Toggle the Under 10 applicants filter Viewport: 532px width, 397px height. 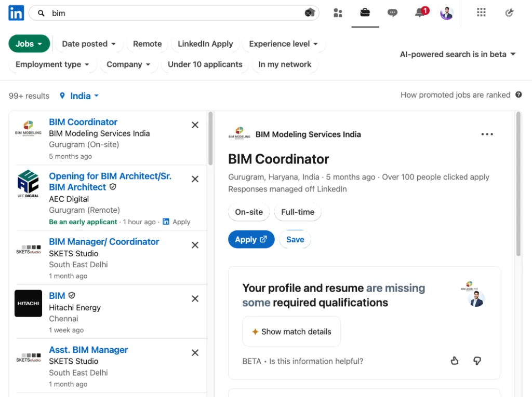(205, 64)
